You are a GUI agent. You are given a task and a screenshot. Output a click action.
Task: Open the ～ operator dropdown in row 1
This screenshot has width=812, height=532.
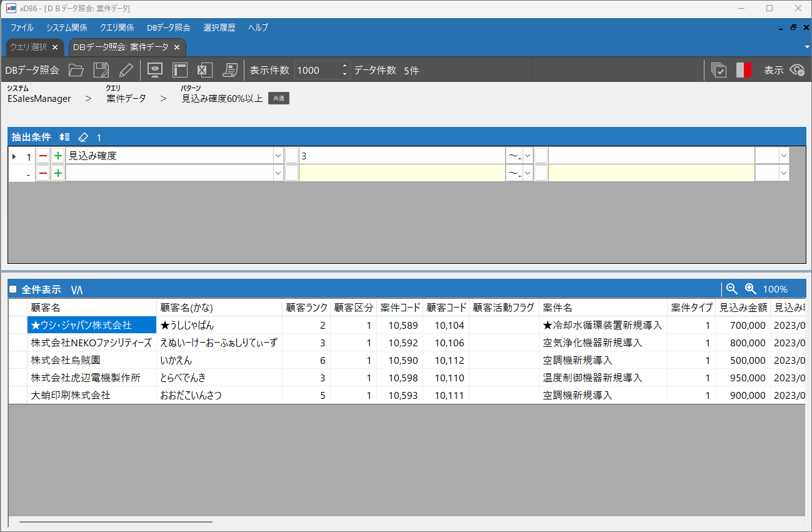528,156
